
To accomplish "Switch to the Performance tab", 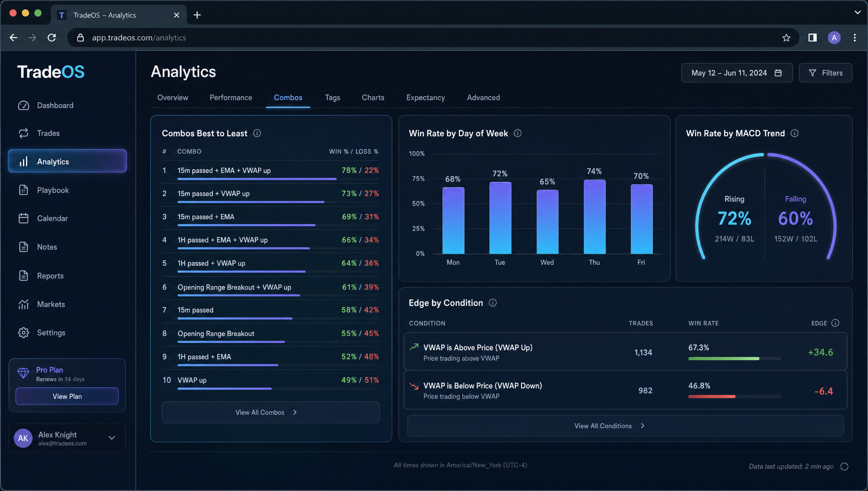I will click(x=231, y=98).
